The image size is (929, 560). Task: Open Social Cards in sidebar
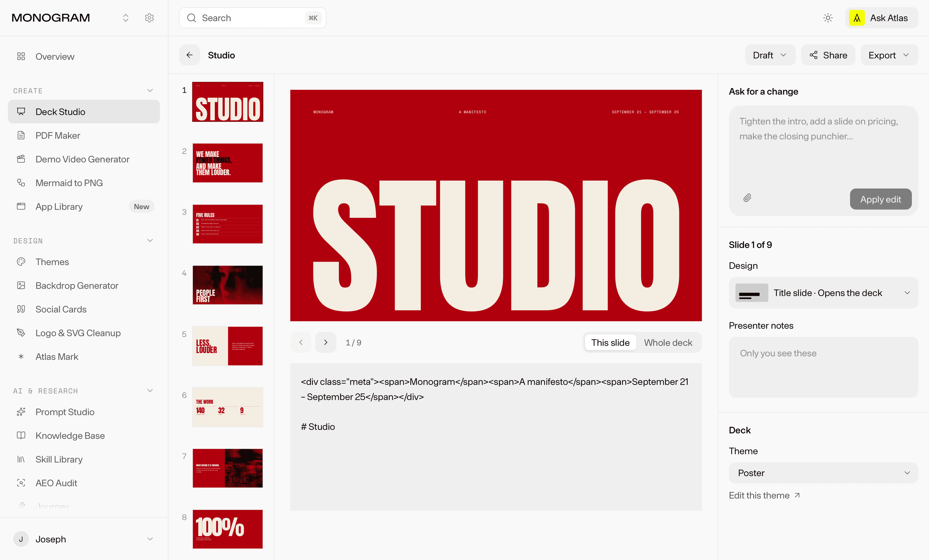tap(84, 309)
